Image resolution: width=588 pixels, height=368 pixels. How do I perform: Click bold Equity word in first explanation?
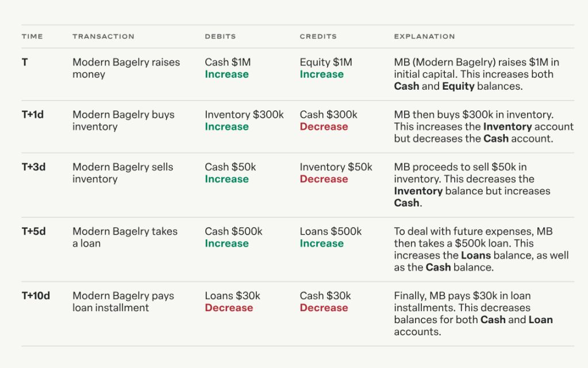point(458,86)
